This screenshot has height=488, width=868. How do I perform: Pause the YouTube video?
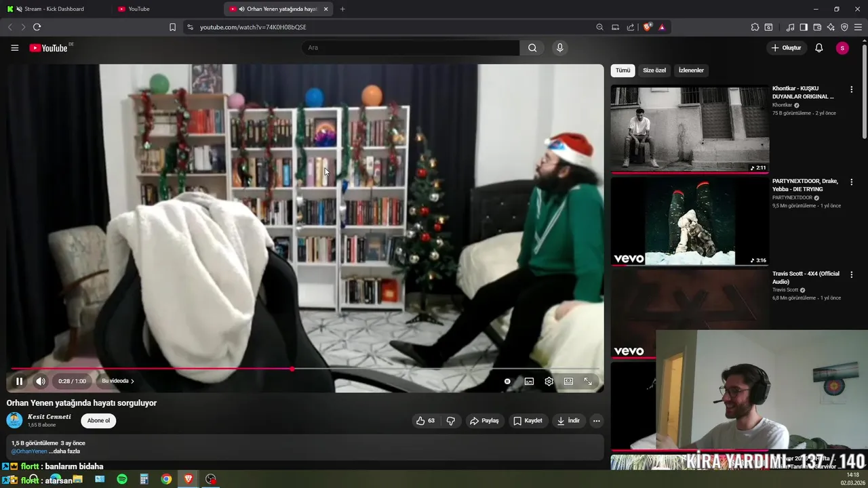pyautogui.click(x=19, y=382)
